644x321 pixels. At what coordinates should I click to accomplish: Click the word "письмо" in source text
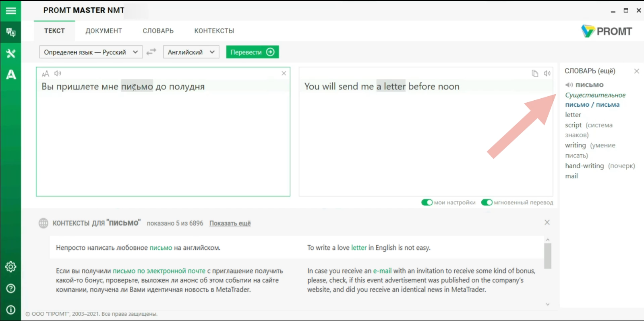pos(137,86)
